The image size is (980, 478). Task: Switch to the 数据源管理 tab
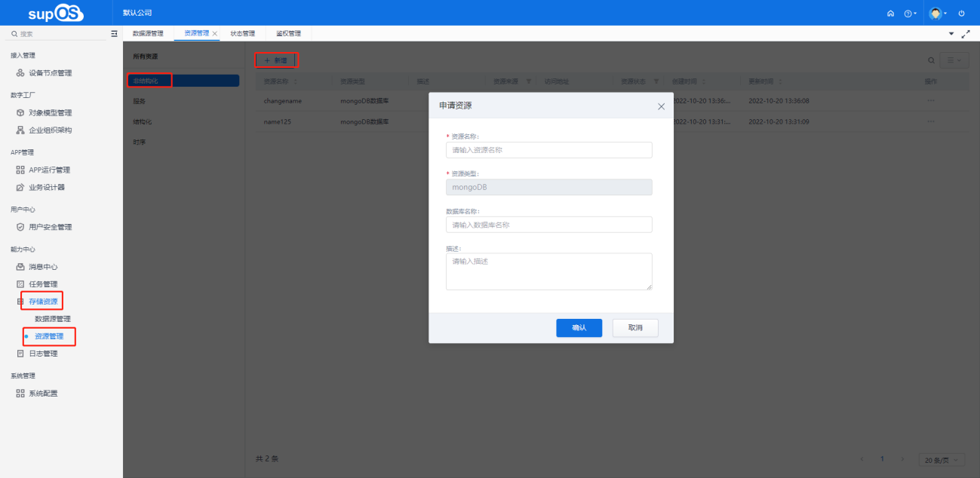[x=148, y=34]
